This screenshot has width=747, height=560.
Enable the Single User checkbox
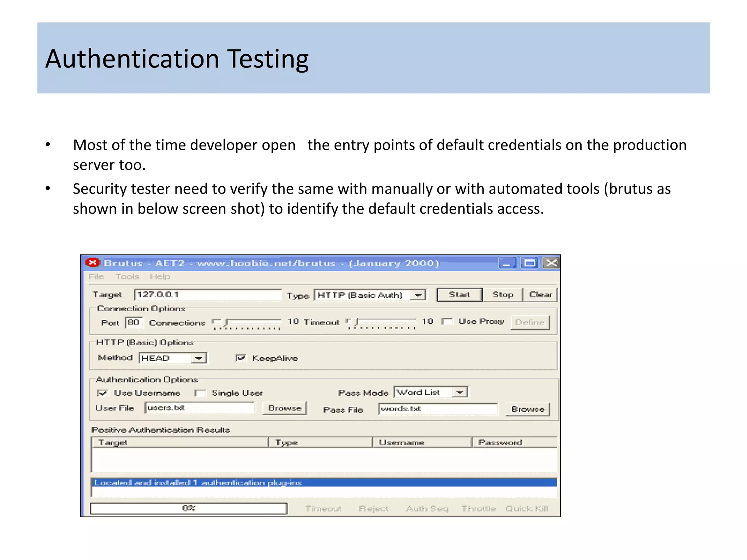point(200,393)
